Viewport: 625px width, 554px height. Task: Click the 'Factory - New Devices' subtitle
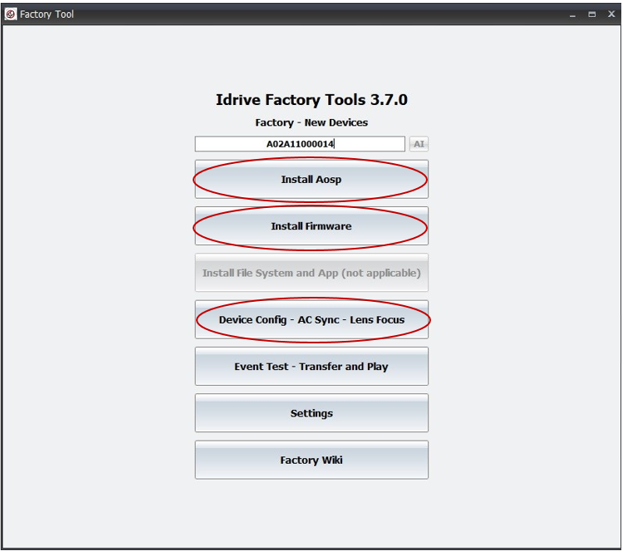tap(312, 122)
